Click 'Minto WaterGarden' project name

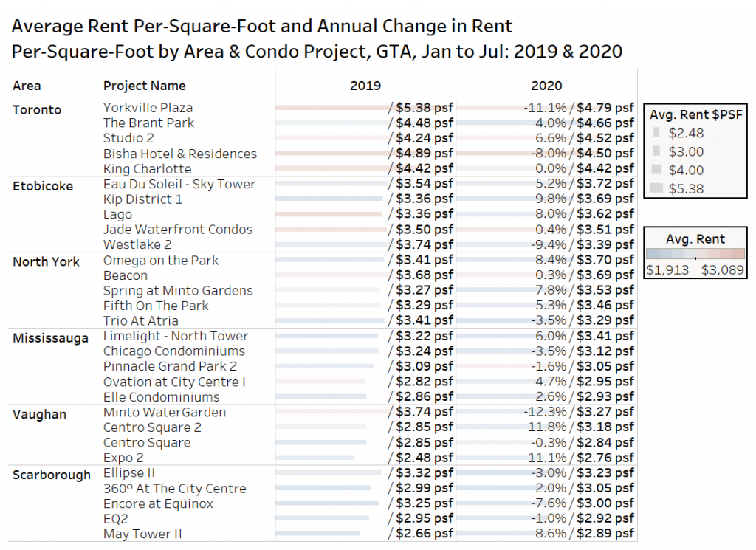coord(165,412)
